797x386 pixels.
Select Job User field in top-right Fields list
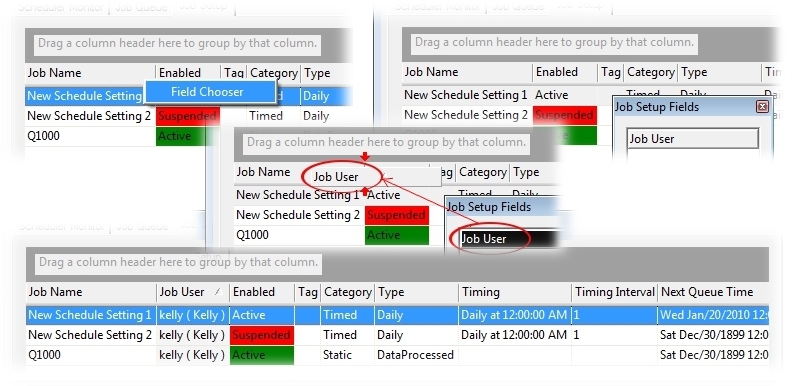pos(693,139)
